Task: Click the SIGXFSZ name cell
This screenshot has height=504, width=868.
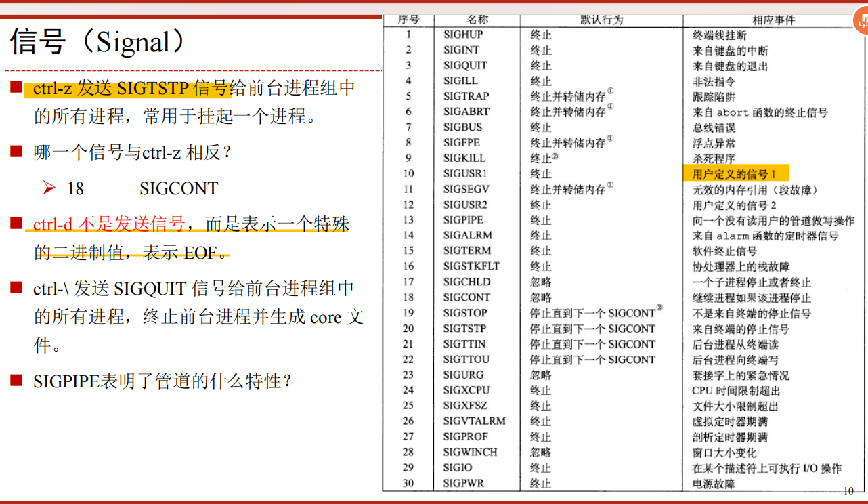Action: 465,406
